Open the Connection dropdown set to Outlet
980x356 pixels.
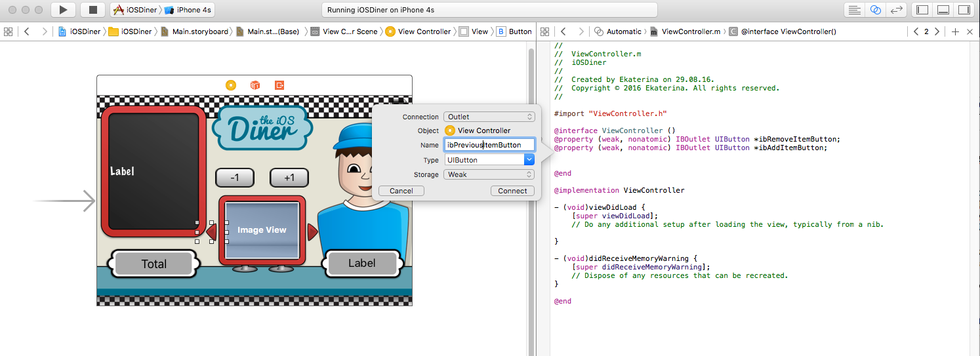489,117
